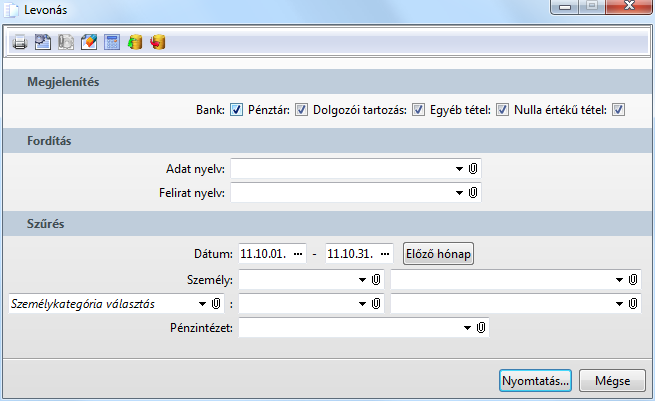Toggle the Bank checkbox
This screenshot has height=401, width=655.
coord(236,110)
